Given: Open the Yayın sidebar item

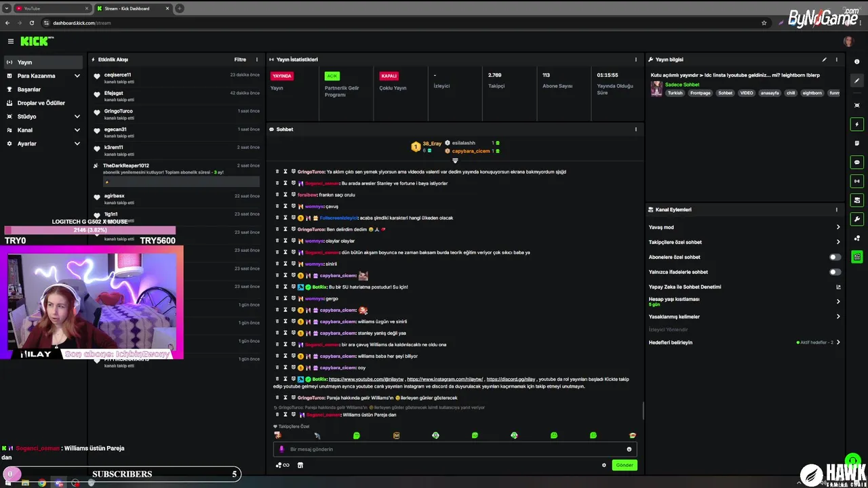Looking at the screenshot, I should pos(43,62).
